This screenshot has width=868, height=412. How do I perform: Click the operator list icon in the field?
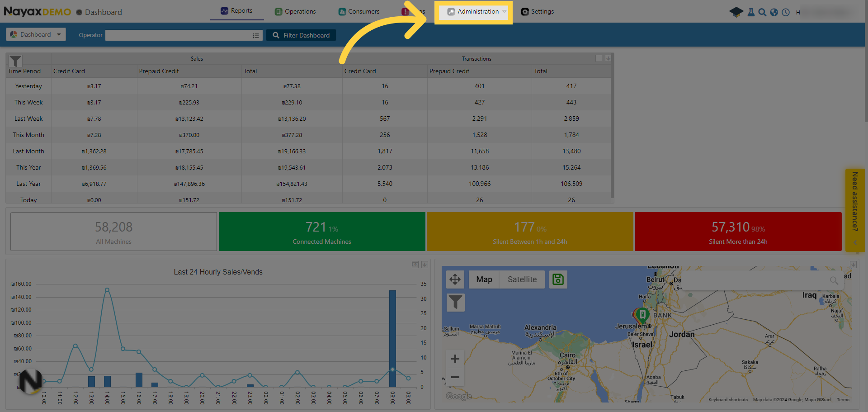[255, 35]
